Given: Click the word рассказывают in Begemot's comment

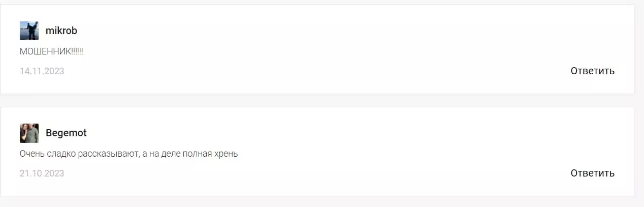Looking at the screenshot, I should (108, 154).
